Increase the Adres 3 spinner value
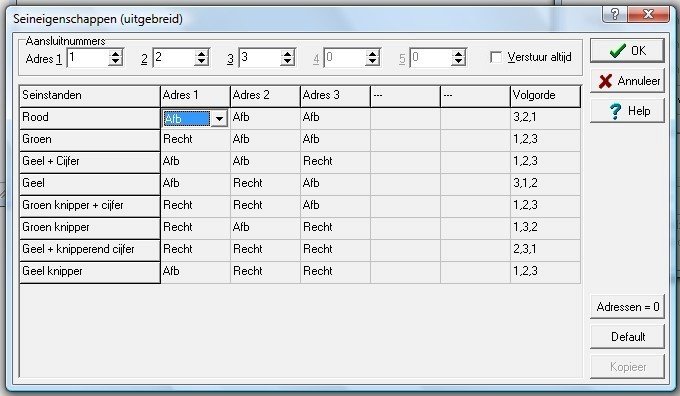This screenshot has height=396, width=680. (287, 53)
